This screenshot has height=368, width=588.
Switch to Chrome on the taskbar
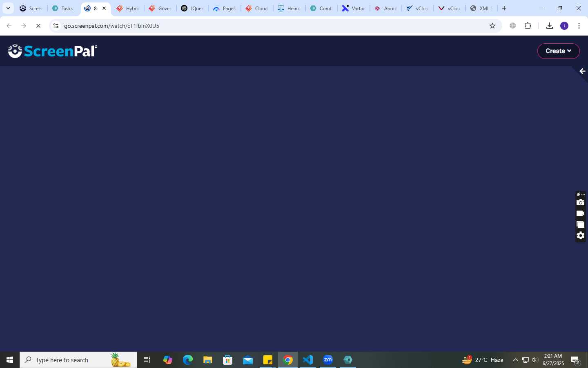pos(288,360)
